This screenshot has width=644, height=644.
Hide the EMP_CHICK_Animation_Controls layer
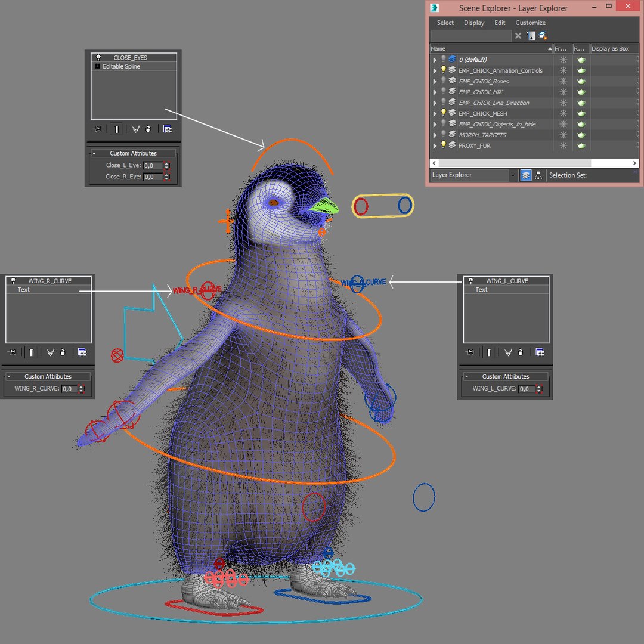(x=444, y=70)
